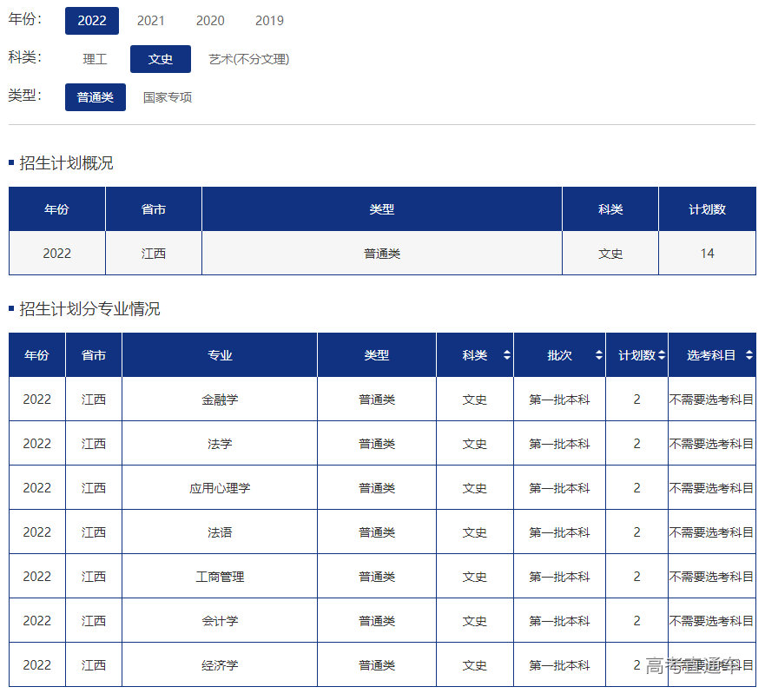Viewport: 765px width, 700px height.
Task: Sort by 批次 column arrows
Action: tap(598, 355)
